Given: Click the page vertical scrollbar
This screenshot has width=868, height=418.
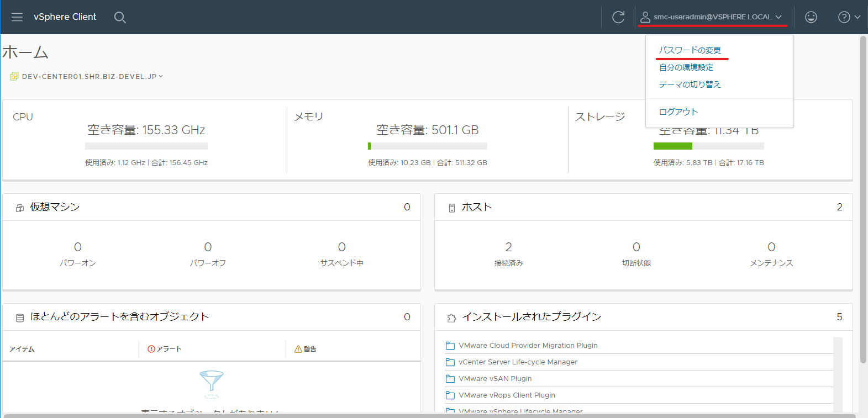Looking at the screenshot, I should coord(863,200).
